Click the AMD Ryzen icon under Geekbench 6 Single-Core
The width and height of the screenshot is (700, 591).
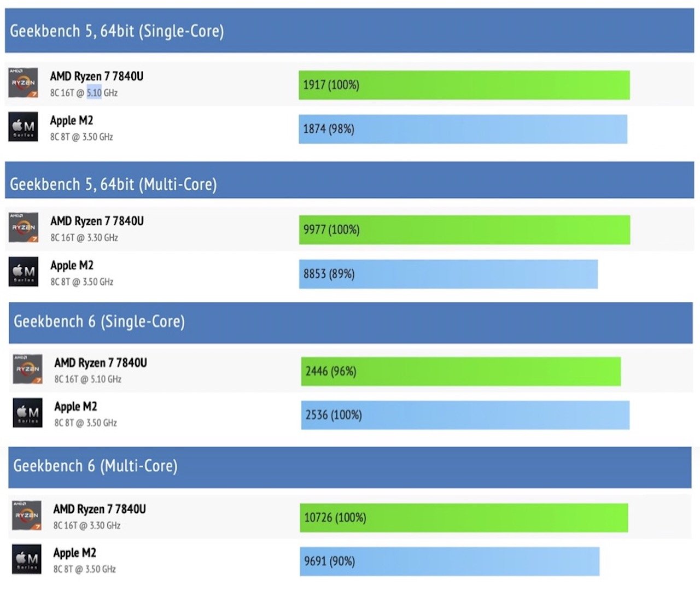pos(28,369)
